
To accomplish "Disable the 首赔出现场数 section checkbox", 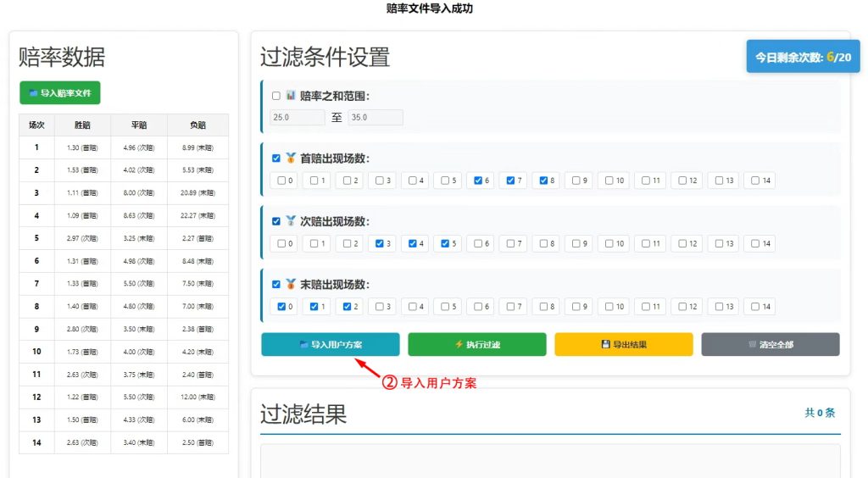I will coord(276,158).
